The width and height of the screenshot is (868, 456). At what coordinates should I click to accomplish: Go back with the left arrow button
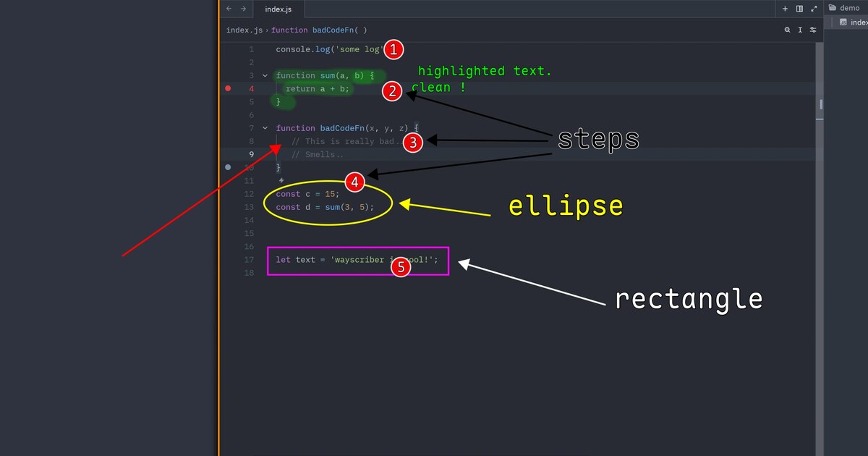coord(229,9)
